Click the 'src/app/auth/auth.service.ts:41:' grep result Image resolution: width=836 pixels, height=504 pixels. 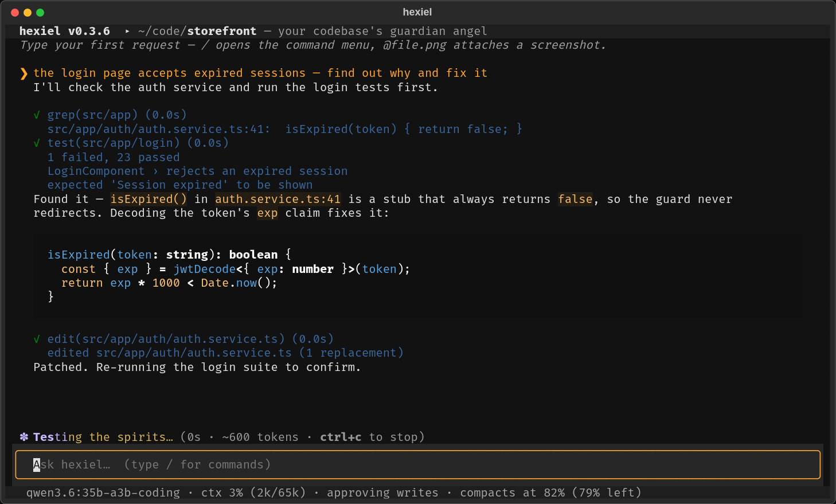coord(159,130)
